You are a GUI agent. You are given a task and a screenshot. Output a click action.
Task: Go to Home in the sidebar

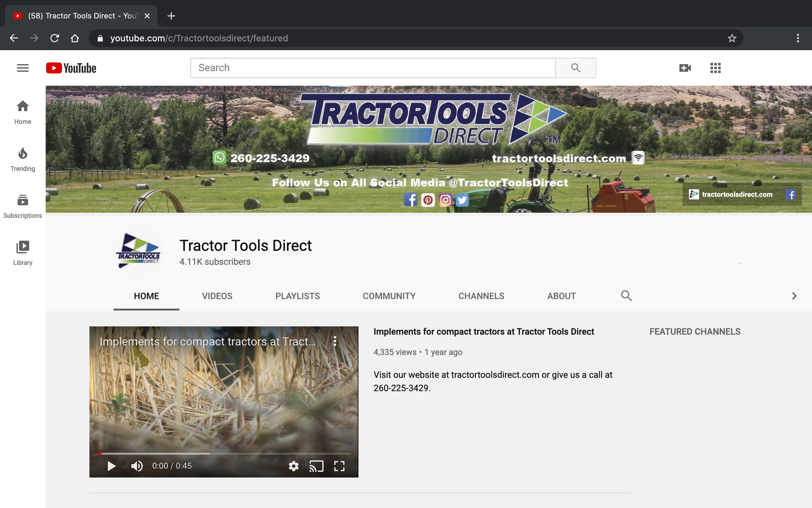click(23, 112)
